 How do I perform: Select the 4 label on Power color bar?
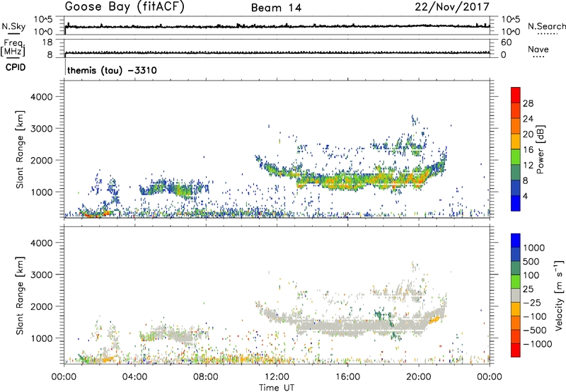tap(526, 196)
